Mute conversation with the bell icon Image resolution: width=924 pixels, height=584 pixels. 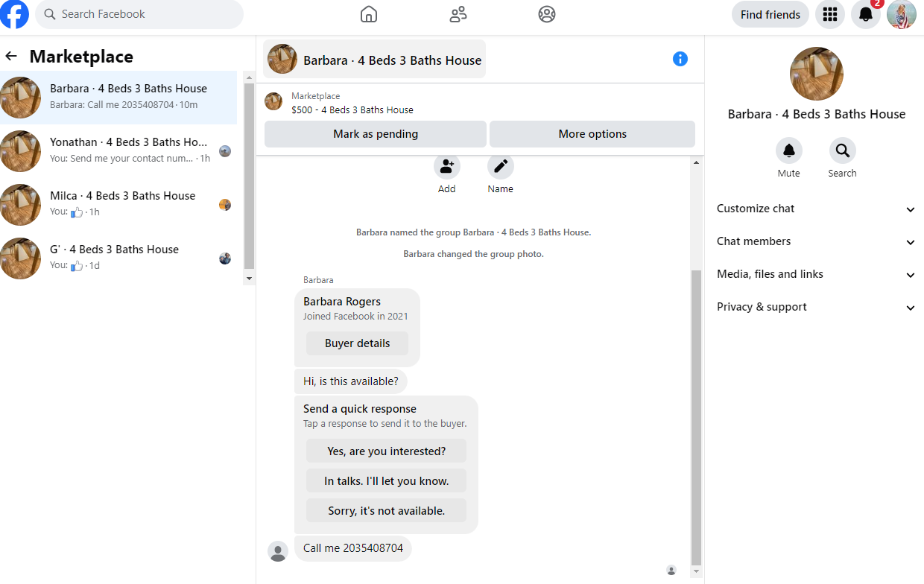(x=789, y=150)
